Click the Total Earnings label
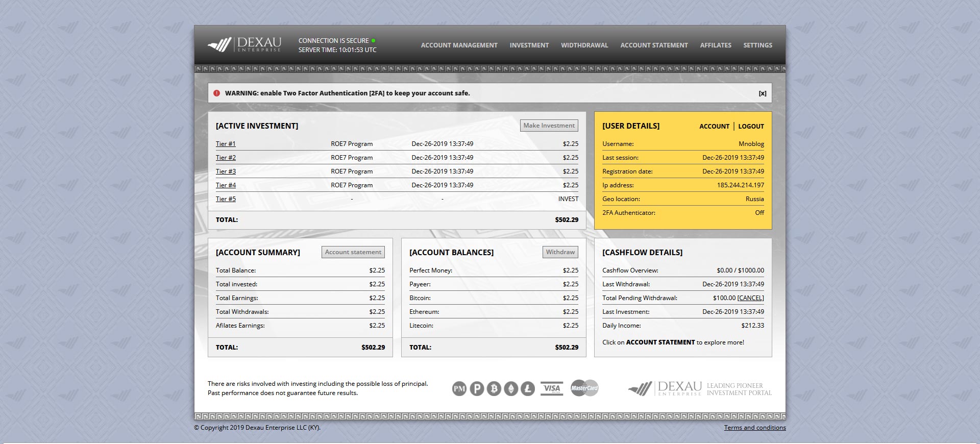Screen dimensions: 980x444 point(237,298)
